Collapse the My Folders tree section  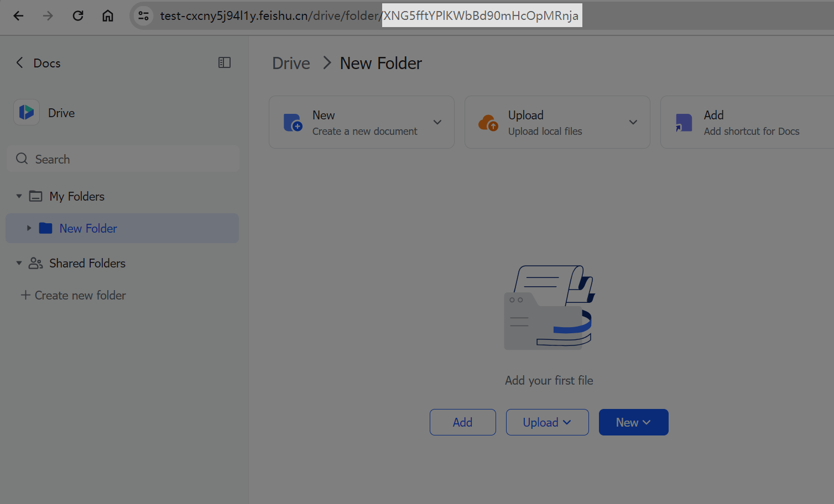(19, 196)
